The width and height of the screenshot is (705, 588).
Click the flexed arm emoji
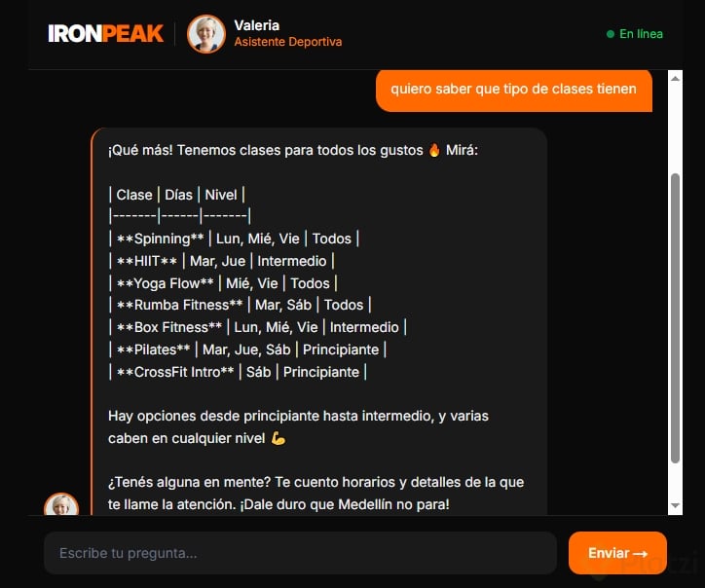(278, 438)
